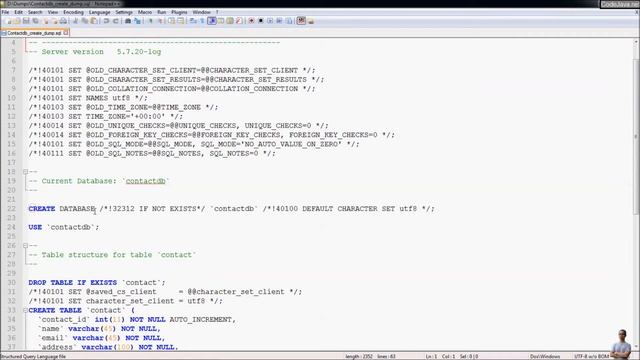The image size is (640, 360).
Task: Click the last icon on the toolbar
Action: pos(311,21)
